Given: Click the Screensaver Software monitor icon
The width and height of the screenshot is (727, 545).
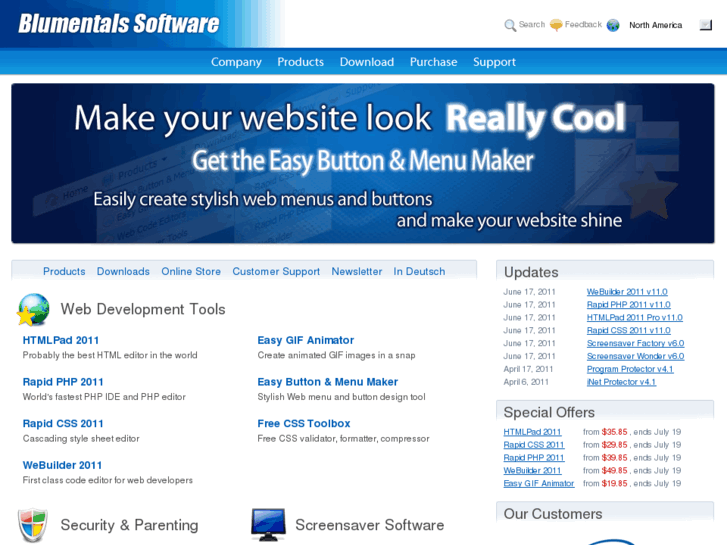Looking at the screenshot, I should [x=268, y=525].
